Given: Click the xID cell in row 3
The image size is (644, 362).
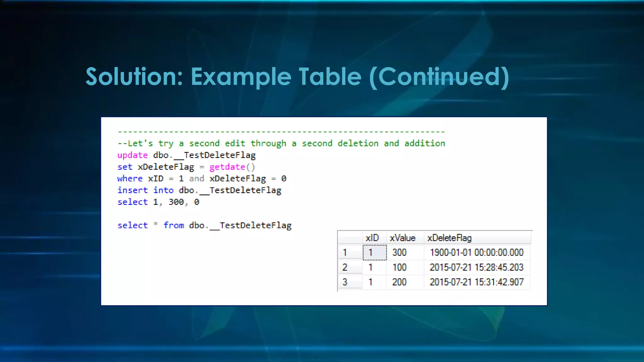Looking at the screenshot, I should pos(375,282).
